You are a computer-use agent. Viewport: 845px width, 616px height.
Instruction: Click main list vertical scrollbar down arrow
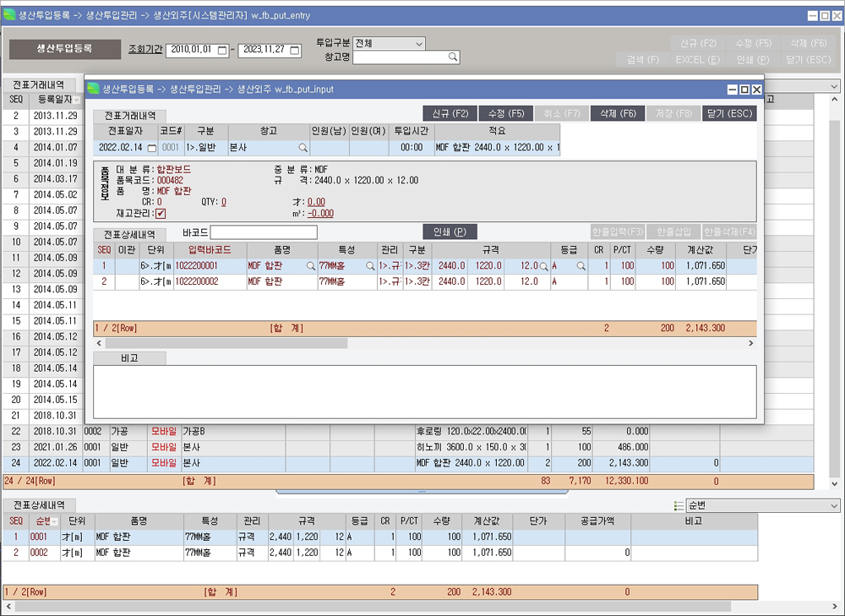(834, 483)
